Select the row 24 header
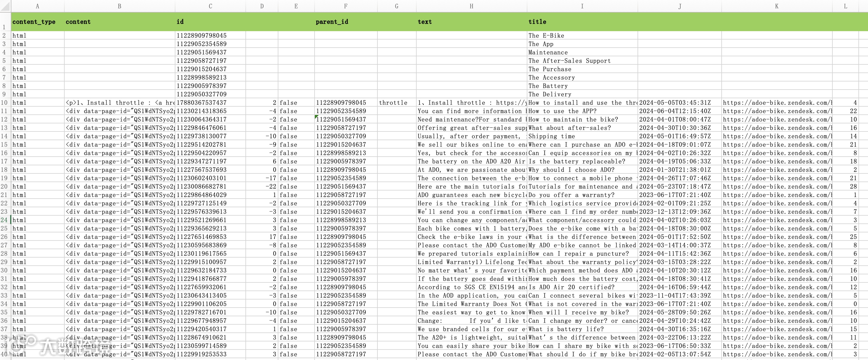The width and height of the screenshot is (868, 360). [x=4, y=220]
